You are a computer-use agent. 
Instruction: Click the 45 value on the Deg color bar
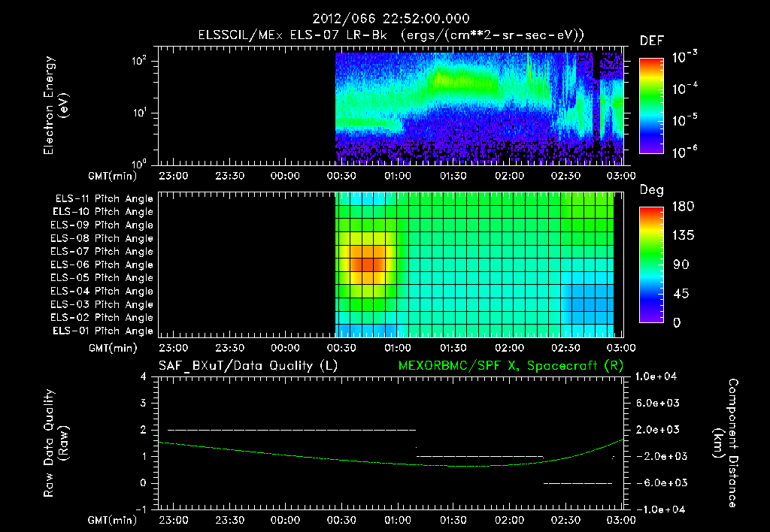pos(680,294)
